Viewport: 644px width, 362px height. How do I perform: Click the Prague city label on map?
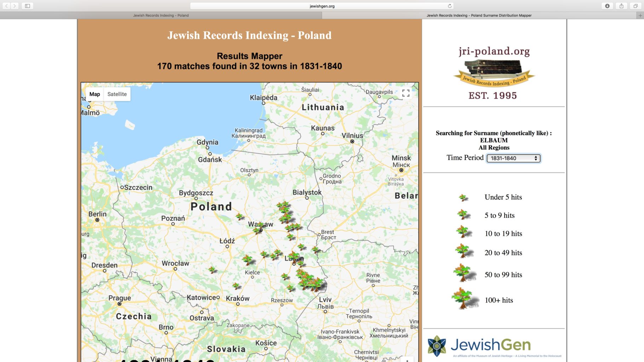point(120,298)
